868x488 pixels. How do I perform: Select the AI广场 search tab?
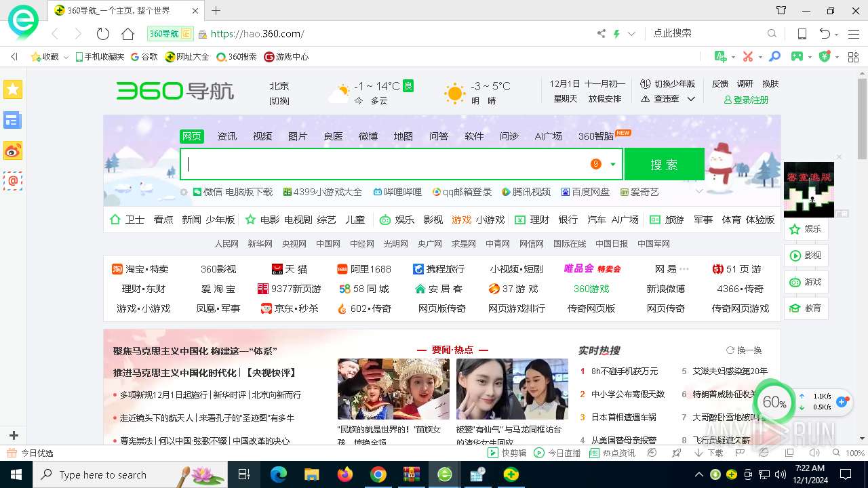(x=548, y=136)
